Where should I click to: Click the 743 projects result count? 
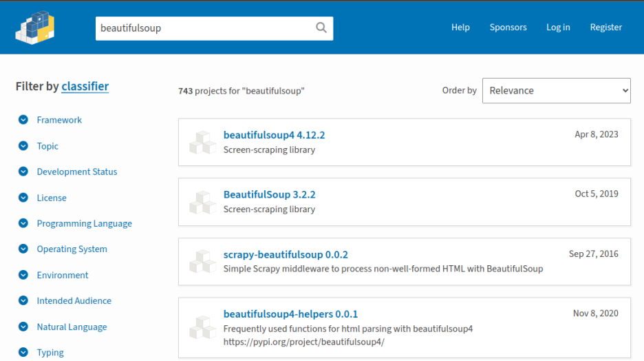[241, 91]
